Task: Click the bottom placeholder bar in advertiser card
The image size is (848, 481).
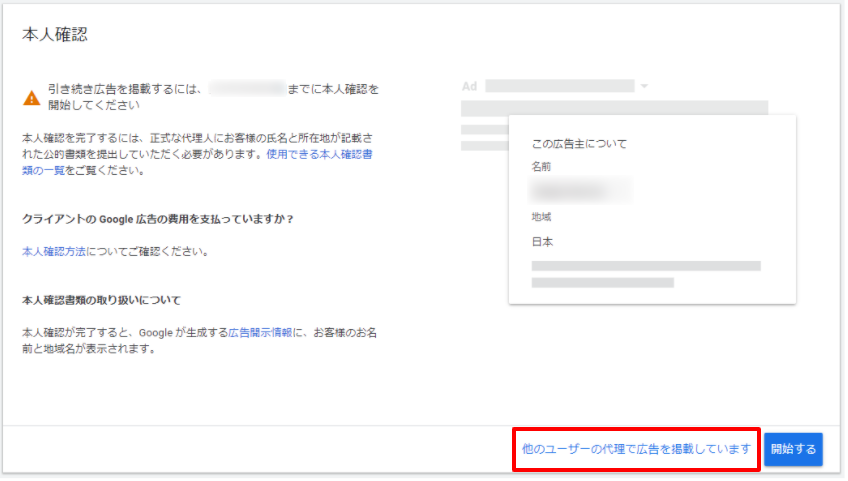Action: click(x=602, y=283)
